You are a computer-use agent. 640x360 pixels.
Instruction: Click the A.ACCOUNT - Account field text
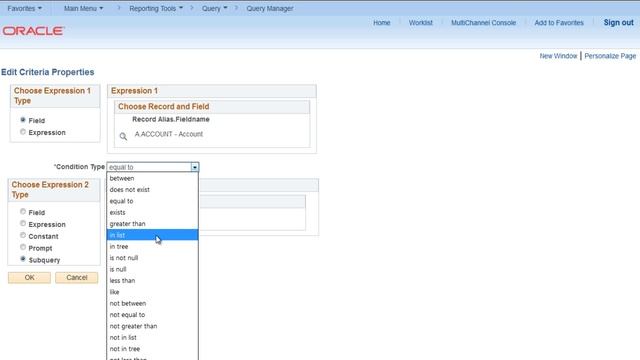click(x=169, y=134)
